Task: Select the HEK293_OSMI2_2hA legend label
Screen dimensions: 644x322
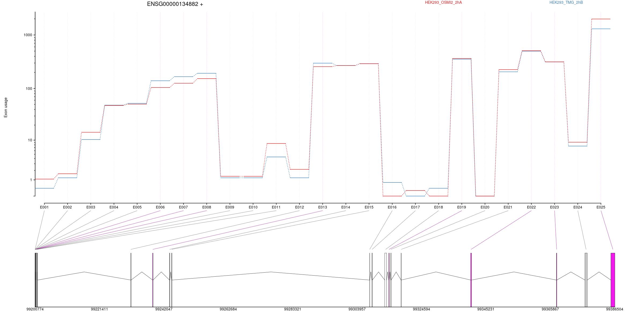Action: (x=443, y=2)
